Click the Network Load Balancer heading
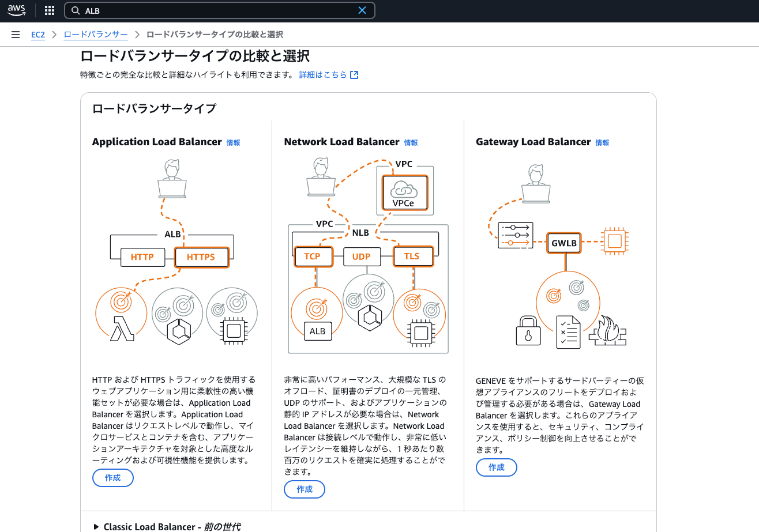This screenshot has height=532, width=759. point(341,142)
